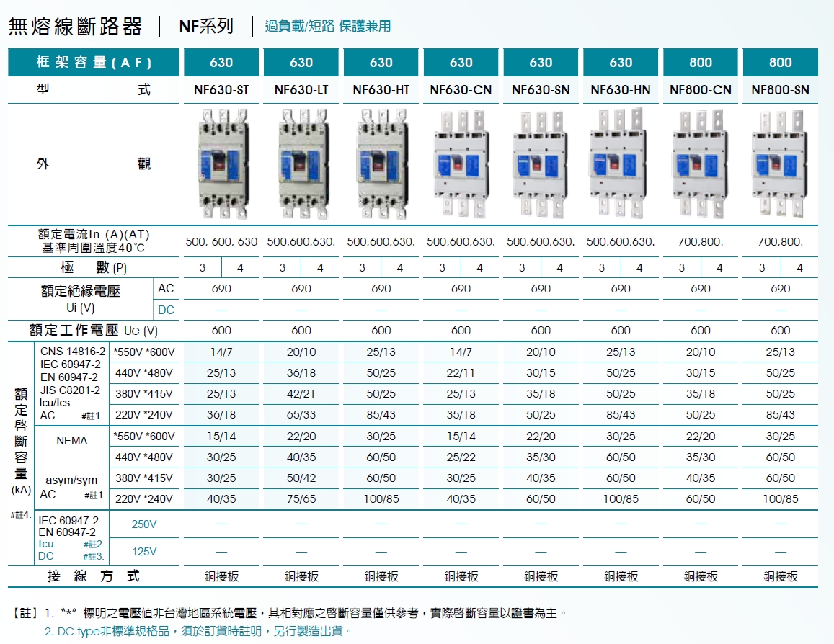Viewport: 834px width, 644px height.
Task: Click the 36/18 value under NF630-LT
Action: (301, 373)
